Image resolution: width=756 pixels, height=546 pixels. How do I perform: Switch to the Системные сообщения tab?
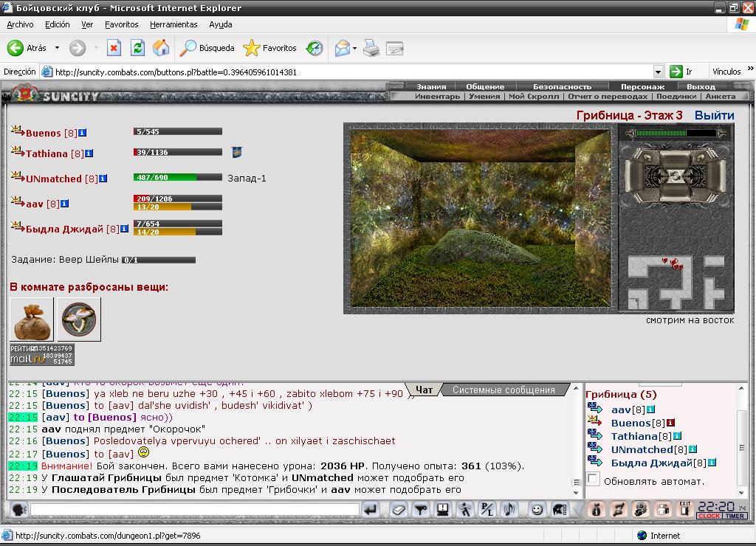click(504, 390)
